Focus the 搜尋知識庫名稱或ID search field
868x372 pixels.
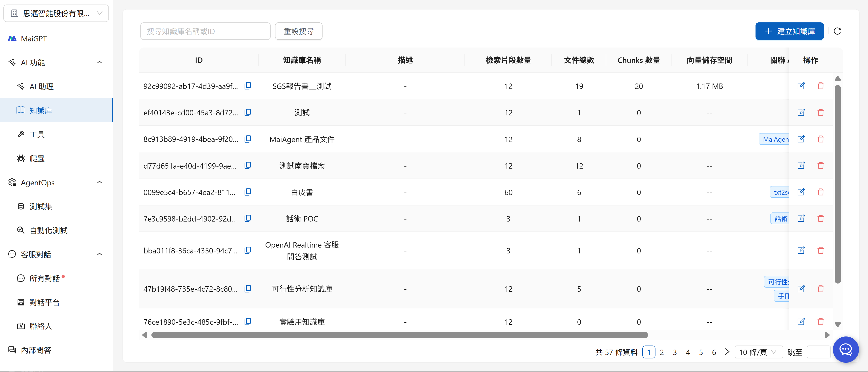205,31
